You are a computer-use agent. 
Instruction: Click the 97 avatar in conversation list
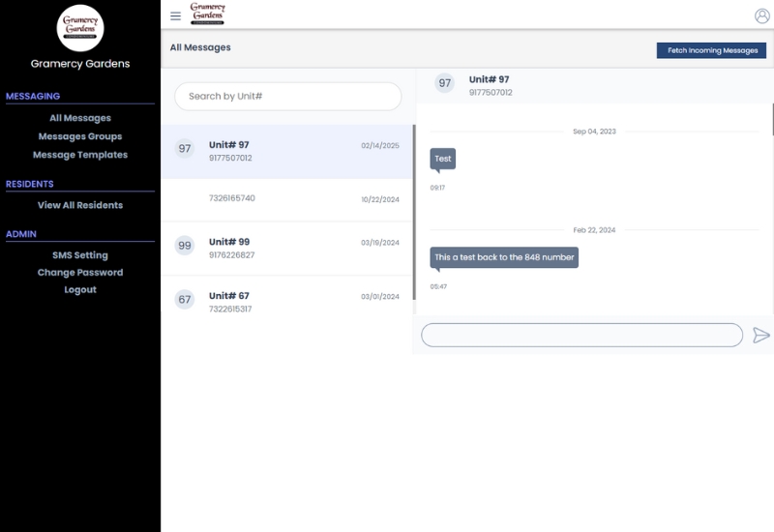click(x=184, y=149)
